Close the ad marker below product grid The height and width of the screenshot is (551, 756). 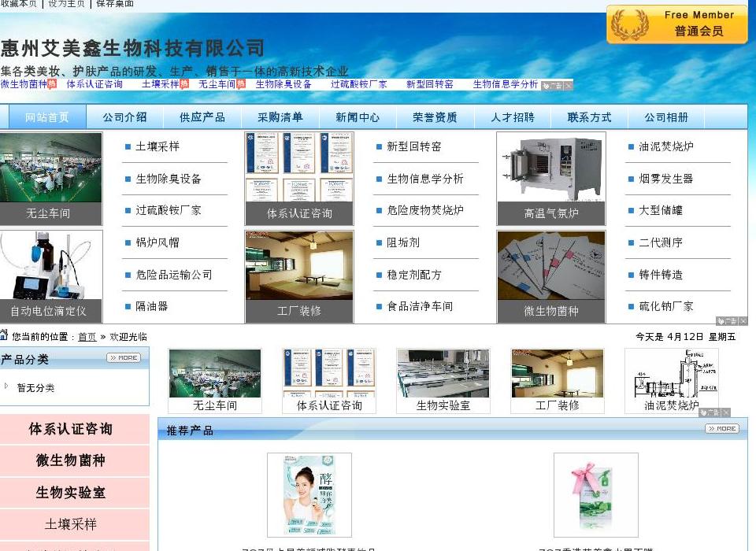pyautogui.click(x=743, y=320)
